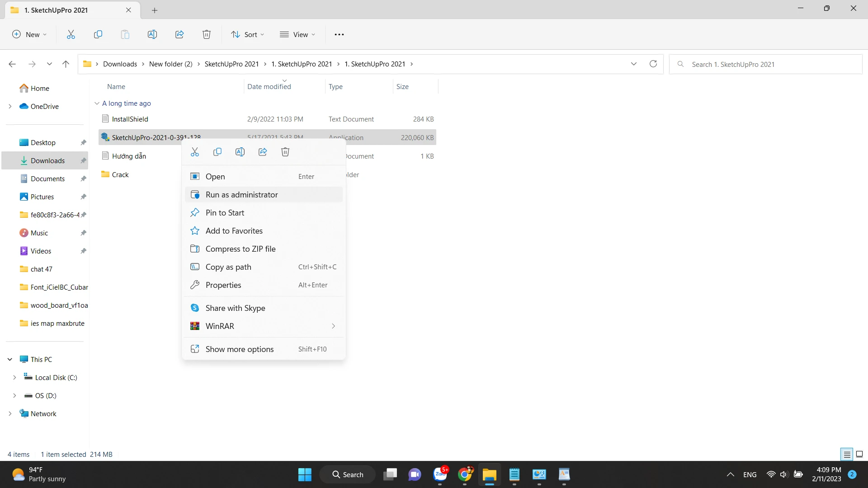Collapse the A long time ago group
This screenshot has width=868, height=488.
pos(97,103)
